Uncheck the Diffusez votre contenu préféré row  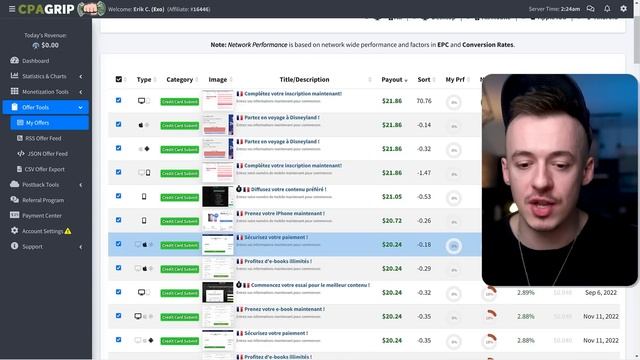(x=118, y=196)
